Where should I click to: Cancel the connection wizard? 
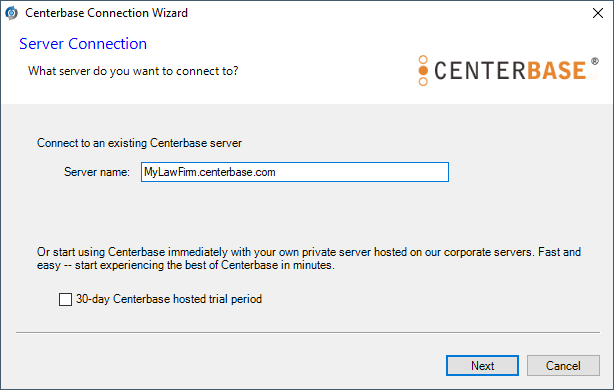(563, 365)
